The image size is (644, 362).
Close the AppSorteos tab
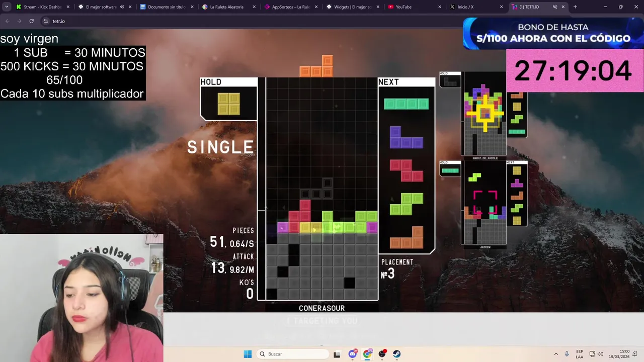pyautogui.click(x=316, y=7)
